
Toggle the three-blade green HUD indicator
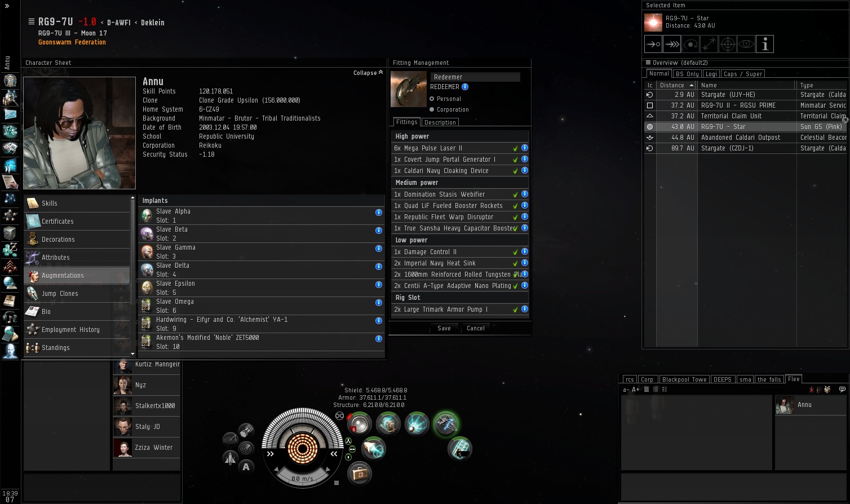pos(348,441)
